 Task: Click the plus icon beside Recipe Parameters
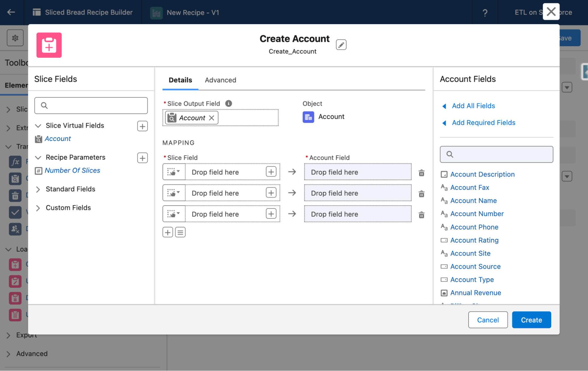click(142, 158)
